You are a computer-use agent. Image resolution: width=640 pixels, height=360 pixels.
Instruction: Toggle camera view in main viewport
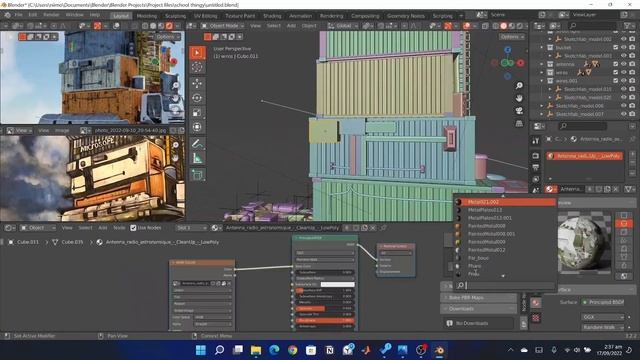519,111
